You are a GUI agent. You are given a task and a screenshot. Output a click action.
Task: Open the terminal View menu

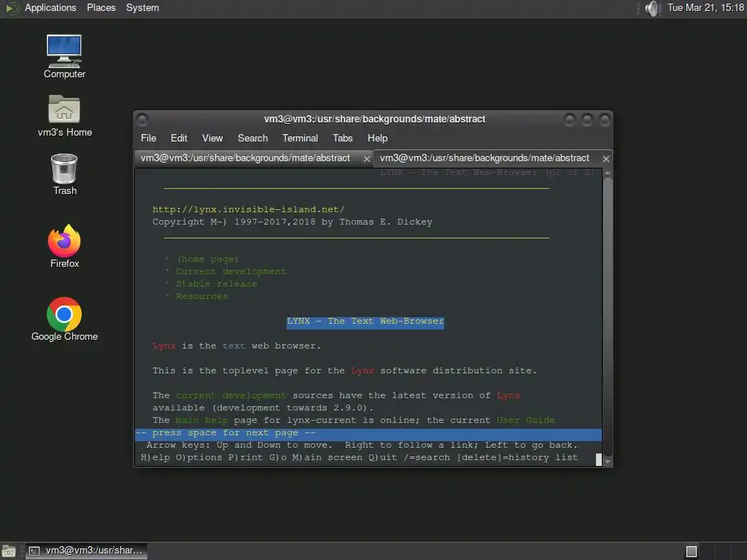(x=212, y=138)
